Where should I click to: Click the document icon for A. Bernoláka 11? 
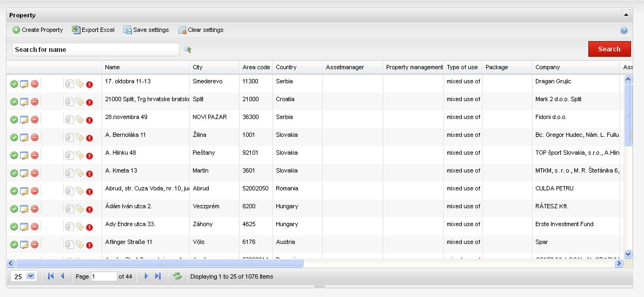pyautogui.click(x=69, y=137)
